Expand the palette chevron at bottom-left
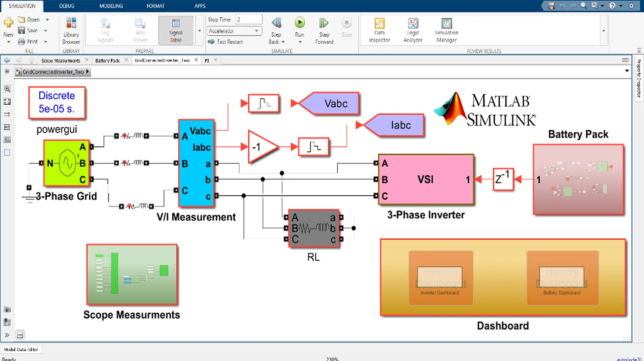Screen dimensions: 644x361 7,335
